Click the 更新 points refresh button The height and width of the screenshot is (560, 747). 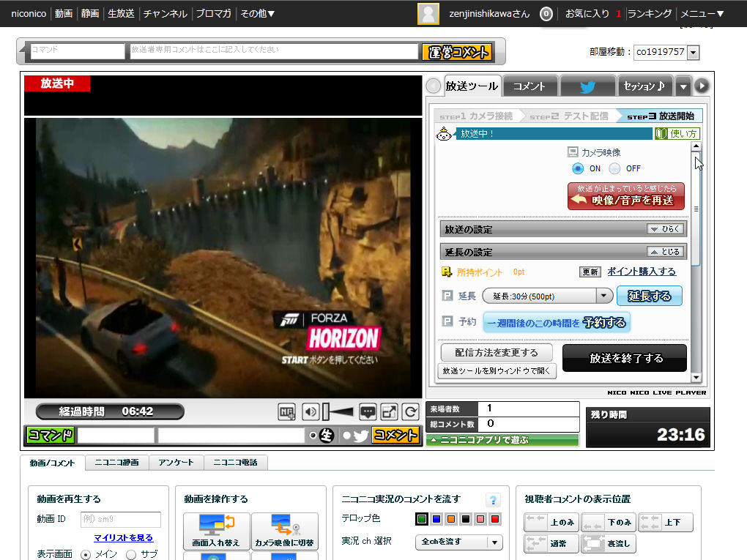[590, 272]
